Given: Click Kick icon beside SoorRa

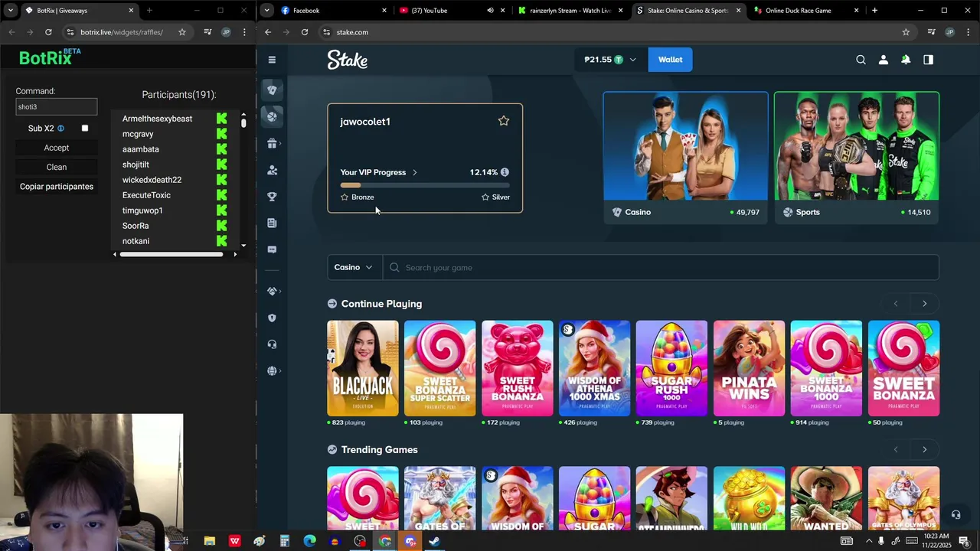Looking at the screenshot, I should [x=221, y=226].
